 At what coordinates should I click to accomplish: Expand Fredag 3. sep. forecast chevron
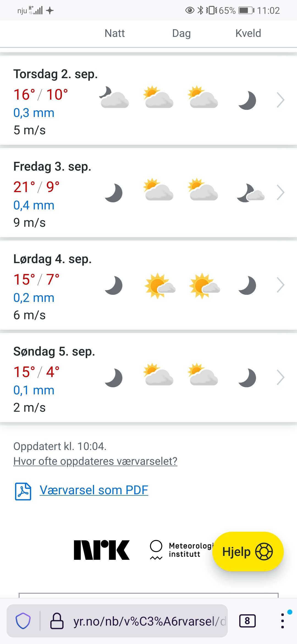(280, 193)
